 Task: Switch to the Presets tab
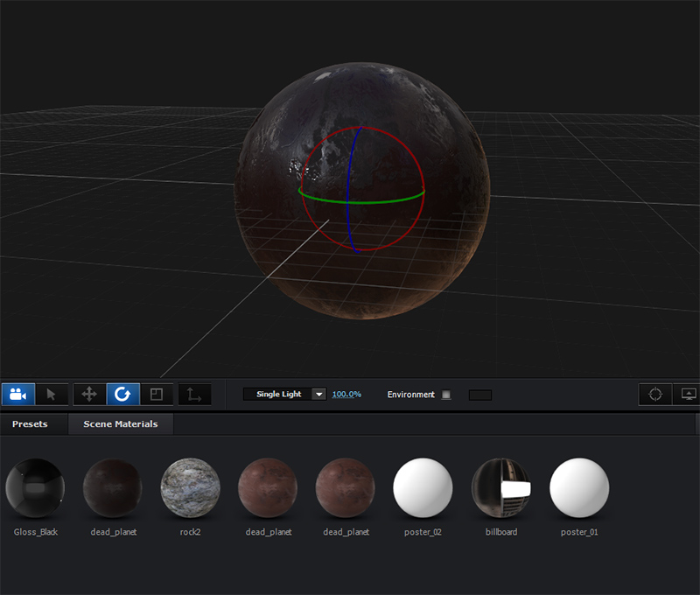[30, 424]
